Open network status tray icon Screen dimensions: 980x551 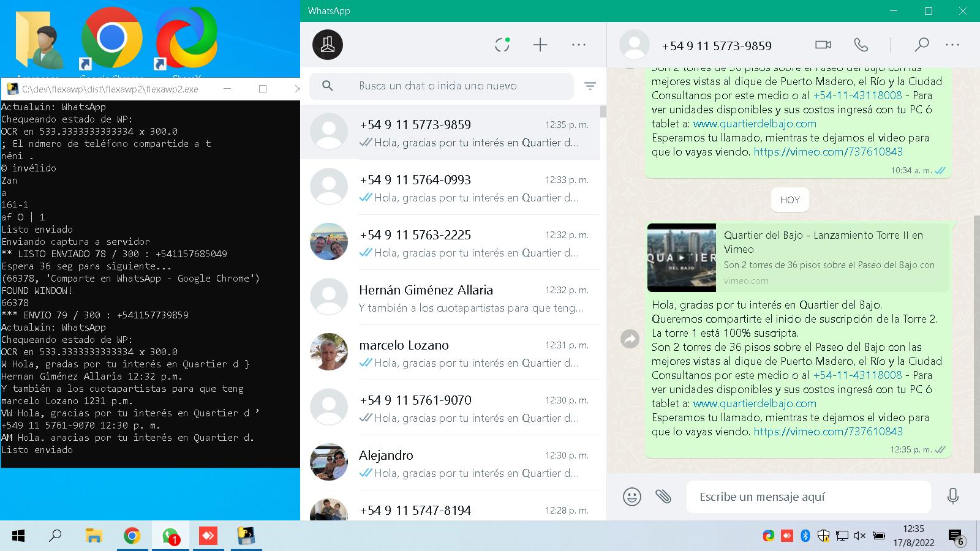pyautogui.click(x=842, y=536)
